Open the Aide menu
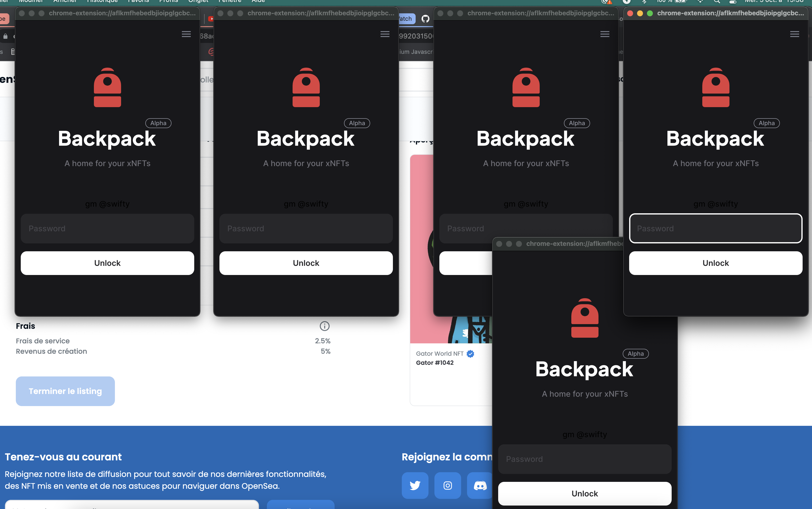Screen dimensions: 812x509 pyautogui.click(x=258, y=1)
